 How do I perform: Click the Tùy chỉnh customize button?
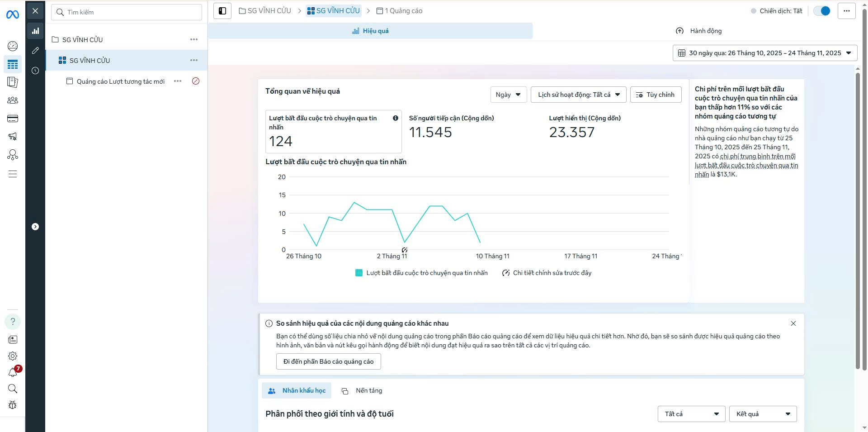(656, 95)
